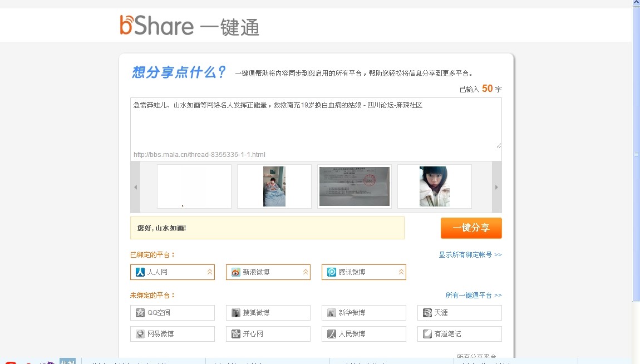Select the 网易微博 unbound platform
Viewport: 640px width, 364px height.
coord(173,334)
